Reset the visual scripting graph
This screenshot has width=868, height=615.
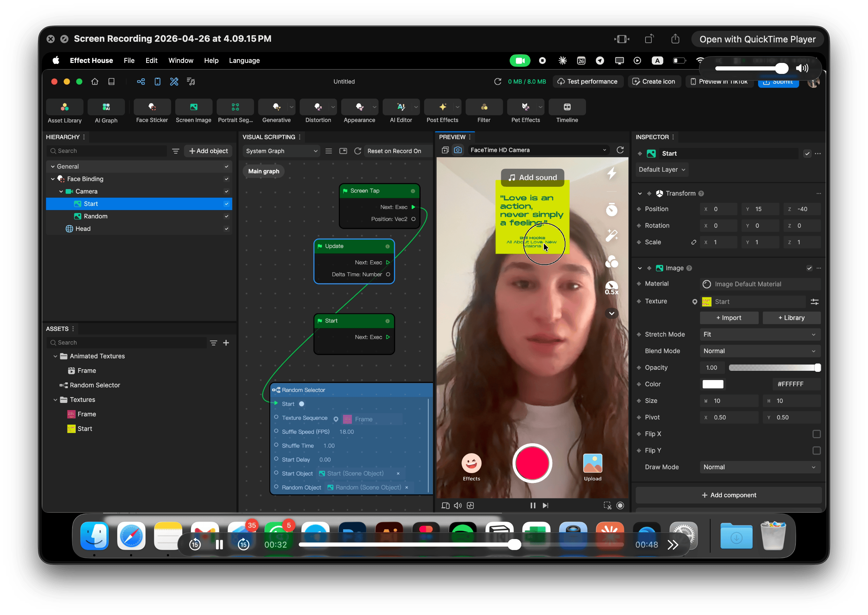357,151
